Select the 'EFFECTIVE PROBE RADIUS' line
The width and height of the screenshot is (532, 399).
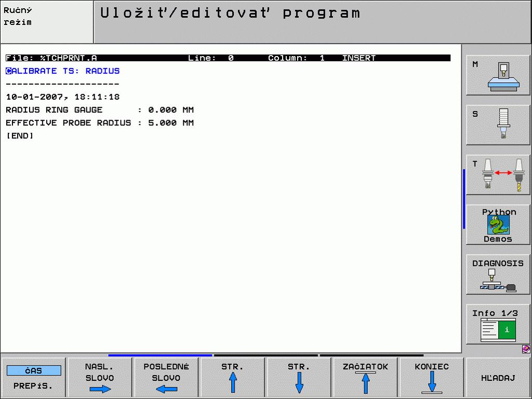coord(100,123)
